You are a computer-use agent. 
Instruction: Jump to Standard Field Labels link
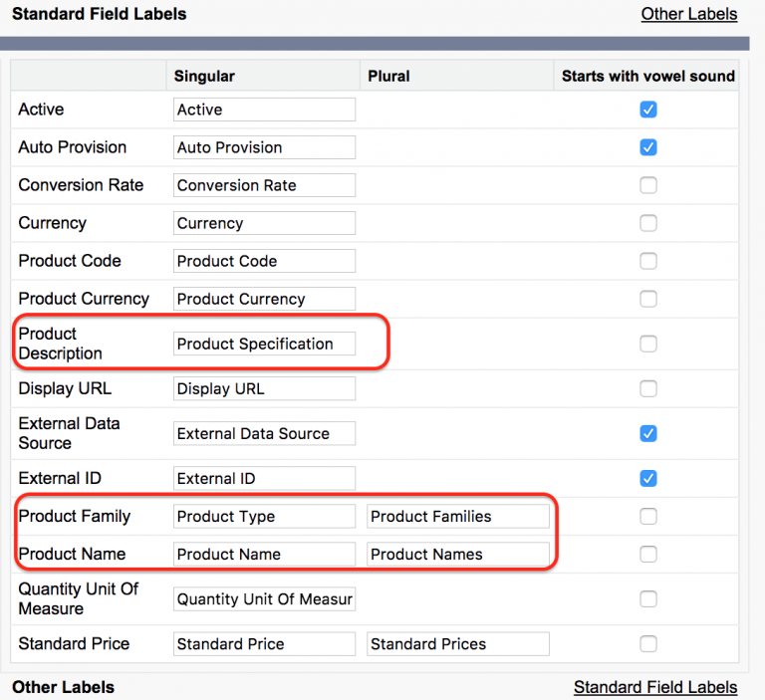coord(655,687)
